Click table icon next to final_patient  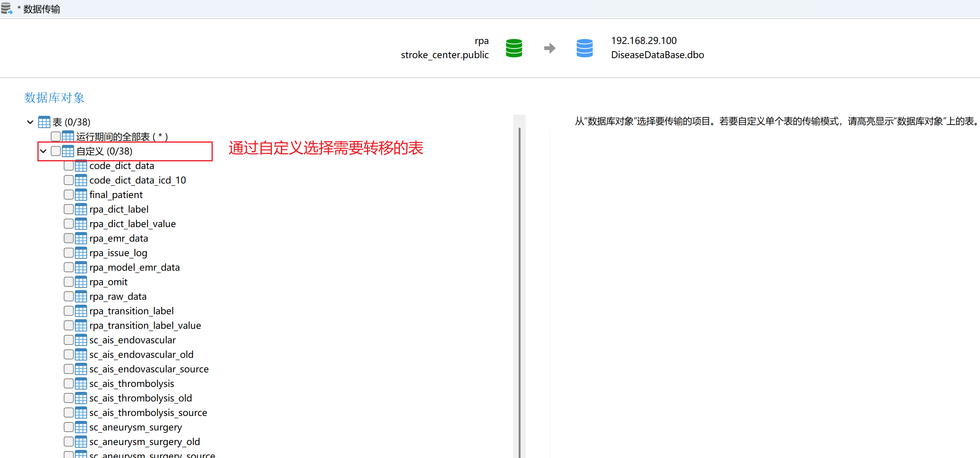click(81, 195)
